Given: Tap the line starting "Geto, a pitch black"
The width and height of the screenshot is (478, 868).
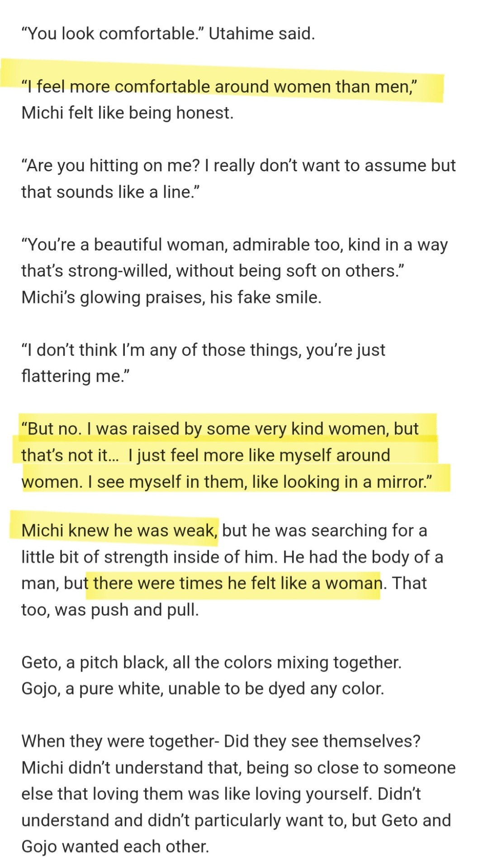Looking at the screenshot, I should tap(211, 662).
